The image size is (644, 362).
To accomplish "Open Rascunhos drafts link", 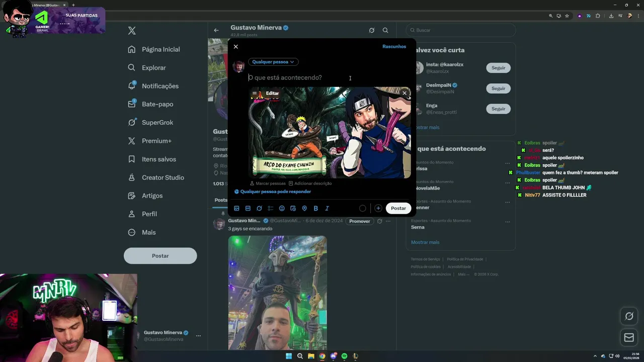I will tap(394, 46).
